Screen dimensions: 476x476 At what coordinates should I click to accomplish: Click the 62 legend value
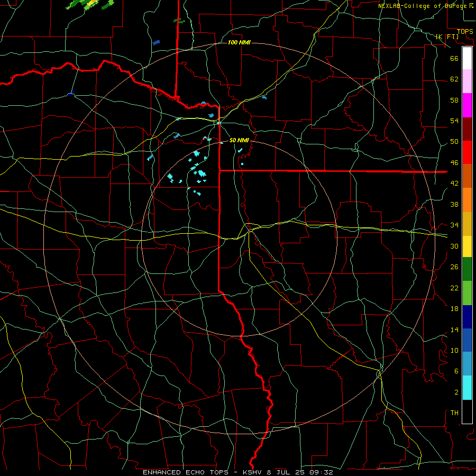(x=454, y=79)
